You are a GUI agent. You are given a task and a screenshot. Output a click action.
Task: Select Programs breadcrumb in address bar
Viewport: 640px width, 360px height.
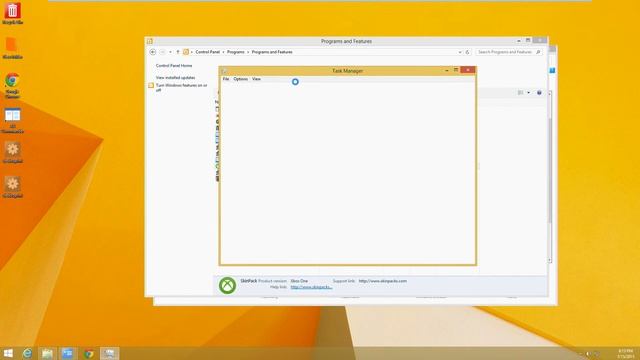pyautogui.click(x=236, y=52)
